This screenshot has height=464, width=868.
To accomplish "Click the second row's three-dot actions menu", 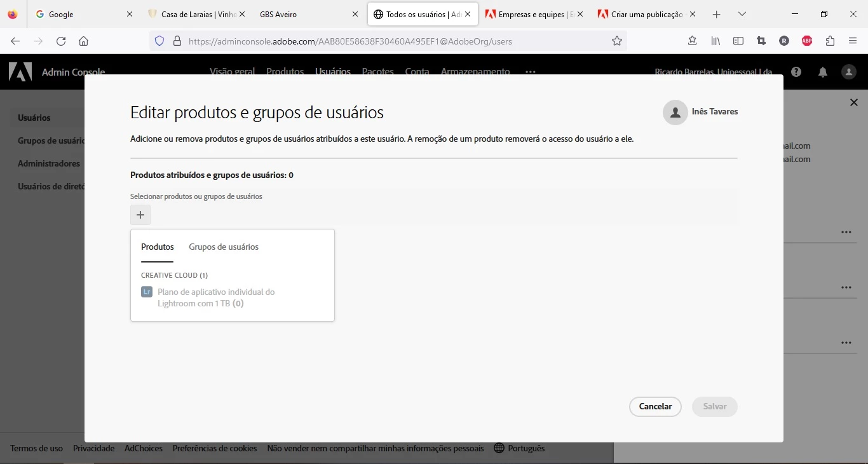I will [846, 287].
